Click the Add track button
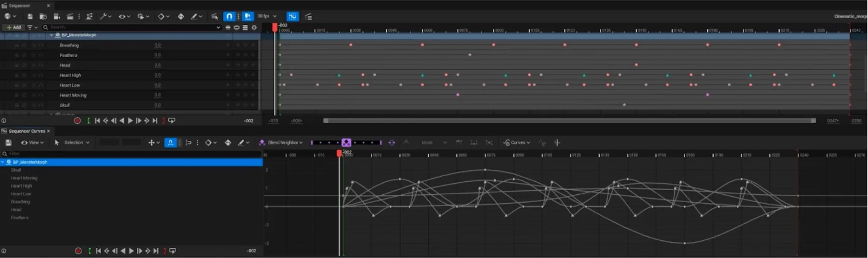 [x=13, y=27]
